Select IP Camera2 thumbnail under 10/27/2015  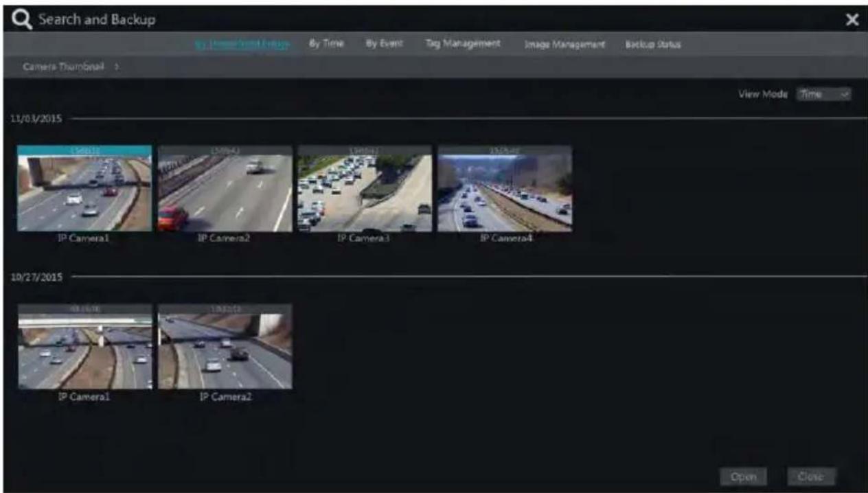click(x=225, y=347)
